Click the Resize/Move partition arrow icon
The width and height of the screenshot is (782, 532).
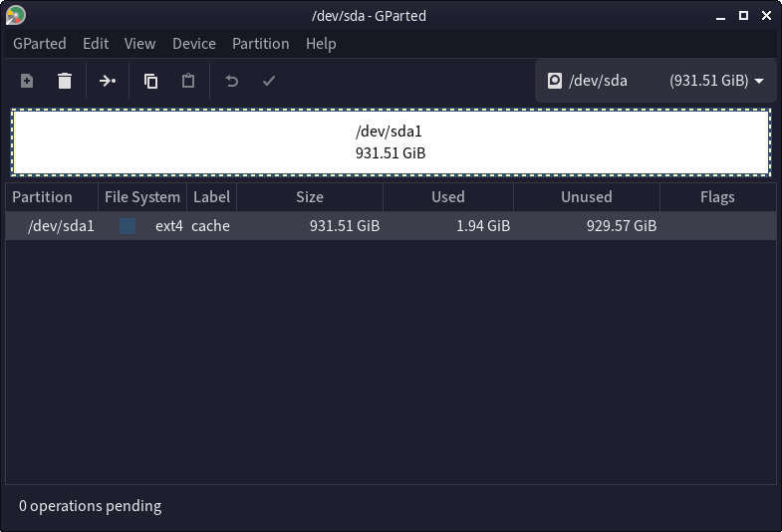coord(108,81)
